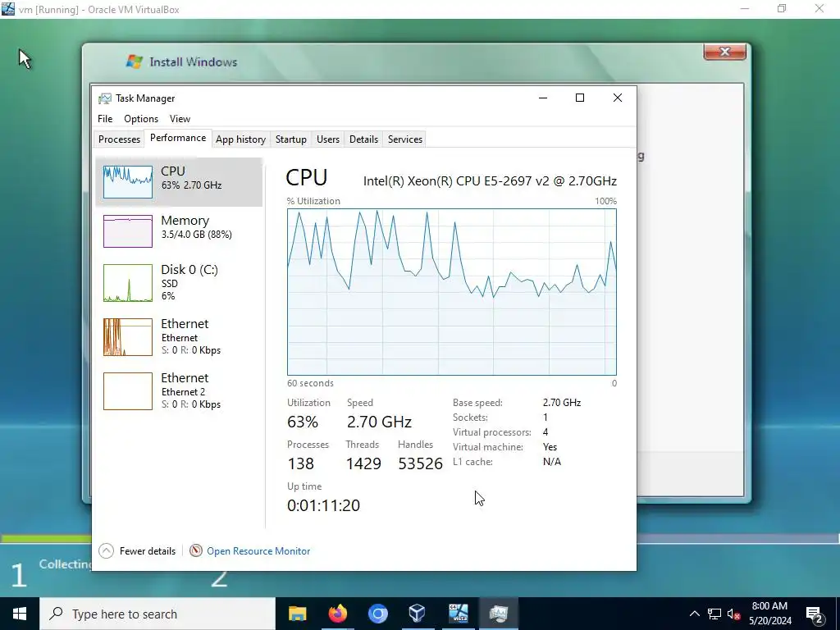The height and width of the screenshot is (630, 840).
Task: Click the Windows flag logo in Install Windows
Action: (x=134, y=62)
